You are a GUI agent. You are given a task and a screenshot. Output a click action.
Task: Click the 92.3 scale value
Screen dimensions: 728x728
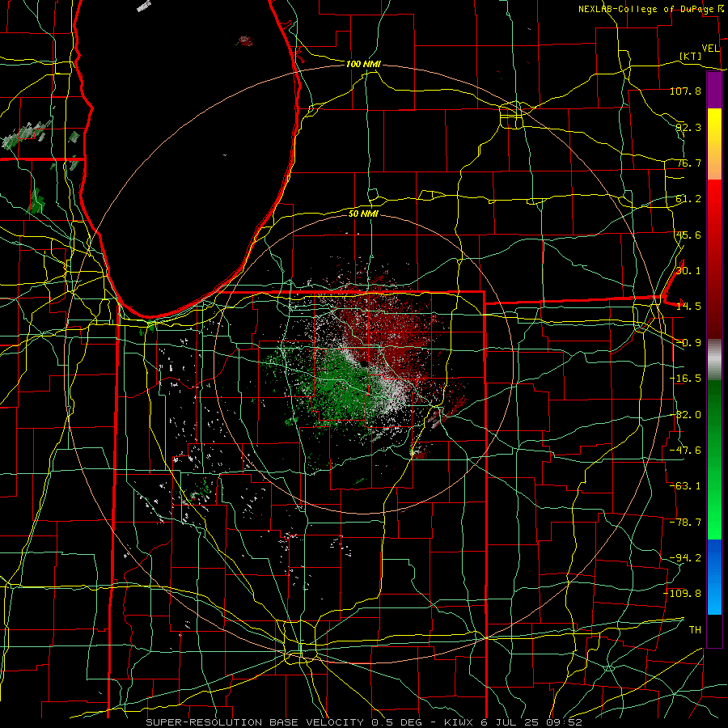pos(688,127)
